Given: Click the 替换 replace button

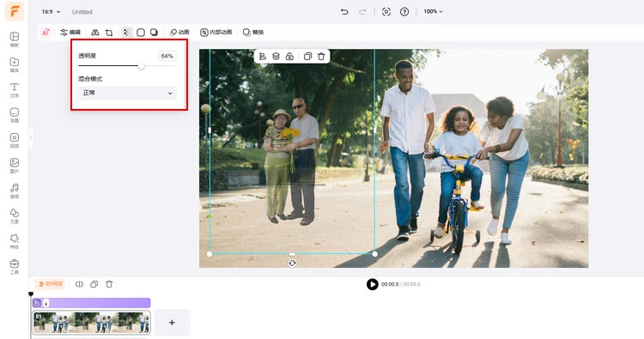Looking at the screenshot, I should coord(253,32).
